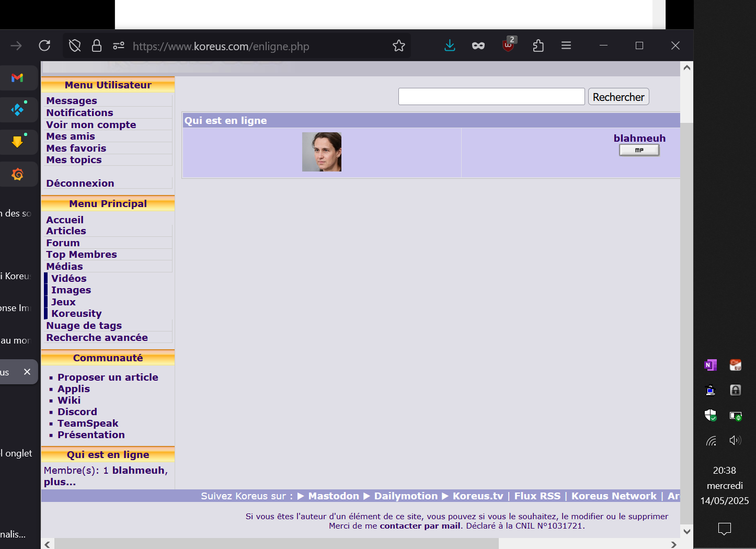Image resolution: width=756 pixels, height=549 pixels.
Task: Select Messages in Menu Utilisateur
Action: point(72,101)
